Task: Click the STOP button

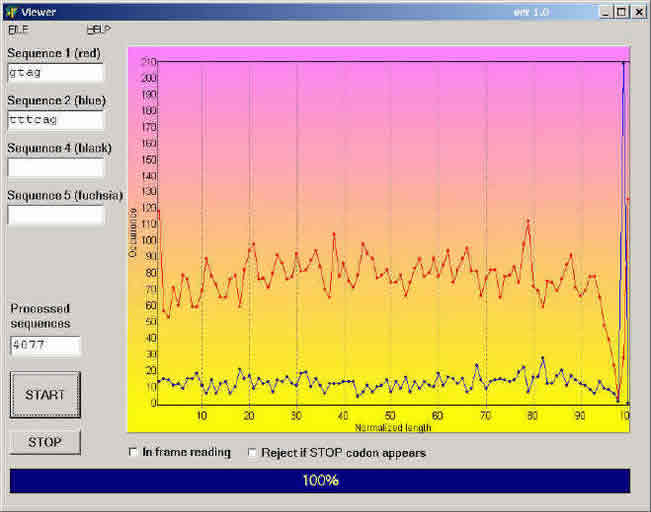Action: (x=45, y=442)
